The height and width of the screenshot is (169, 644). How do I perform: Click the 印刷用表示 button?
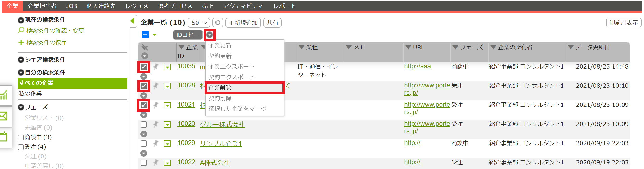[624, 23]
